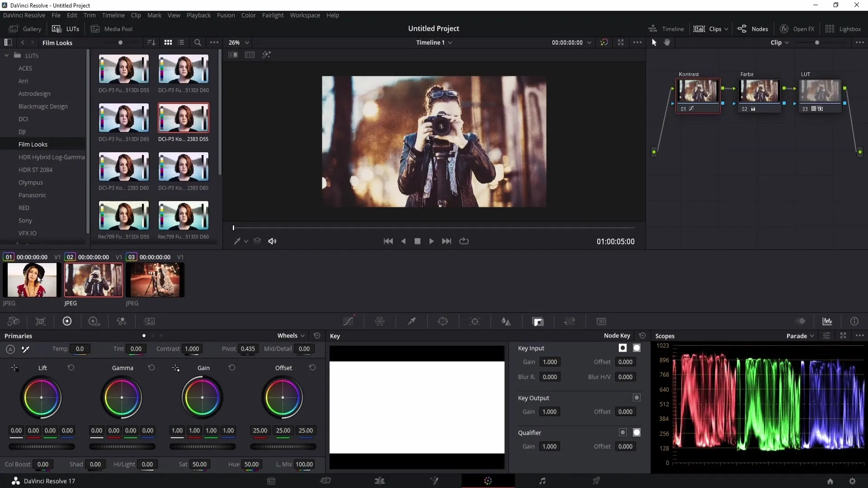The width and height of the screenshot is (868, 488).
Task: Toggle the Media Pool panel
Action: click(x=112, y=29)
